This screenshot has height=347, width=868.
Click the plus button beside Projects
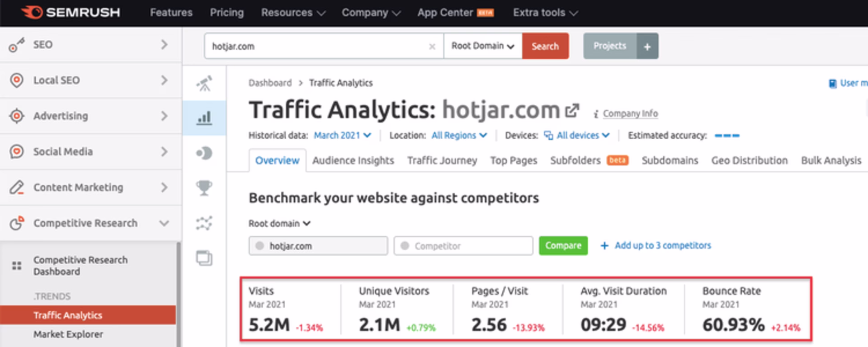pos(647,46)
